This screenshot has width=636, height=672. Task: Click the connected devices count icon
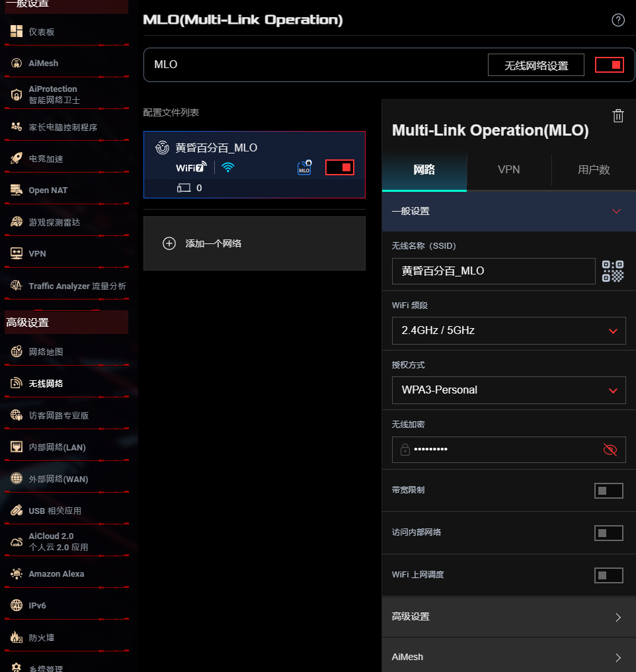(184, 188)
